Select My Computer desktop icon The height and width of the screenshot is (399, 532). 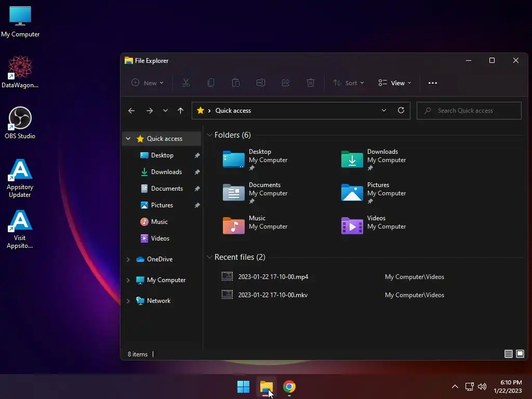click(20, 21)
